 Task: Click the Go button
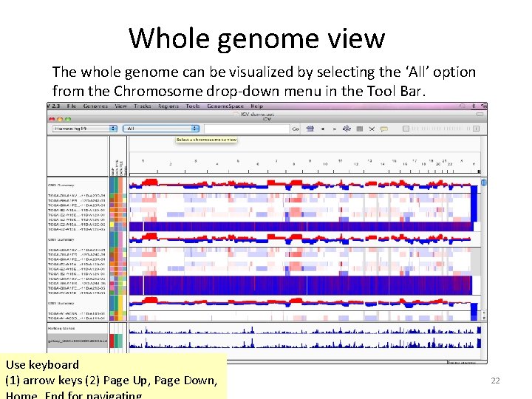[x=296, y=129]
